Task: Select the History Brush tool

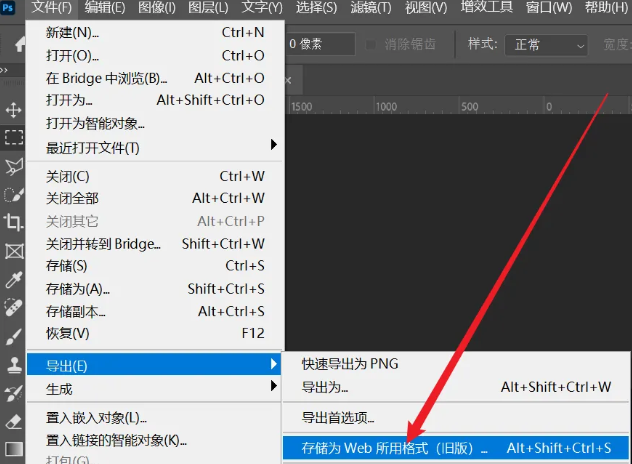Action: [x=13, y=394]
